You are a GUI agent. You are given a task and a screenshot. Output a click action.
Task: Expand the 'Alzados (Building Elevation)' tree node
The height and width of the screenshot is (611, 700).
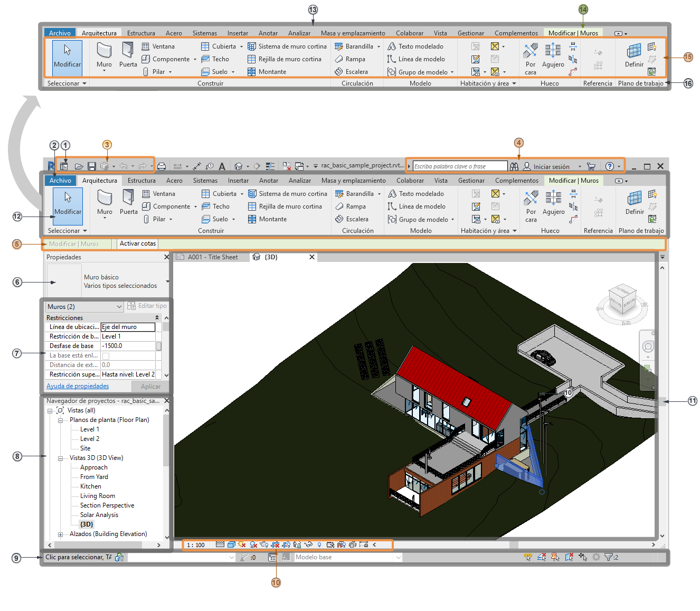pyautogui.click(x=60, y=534)
